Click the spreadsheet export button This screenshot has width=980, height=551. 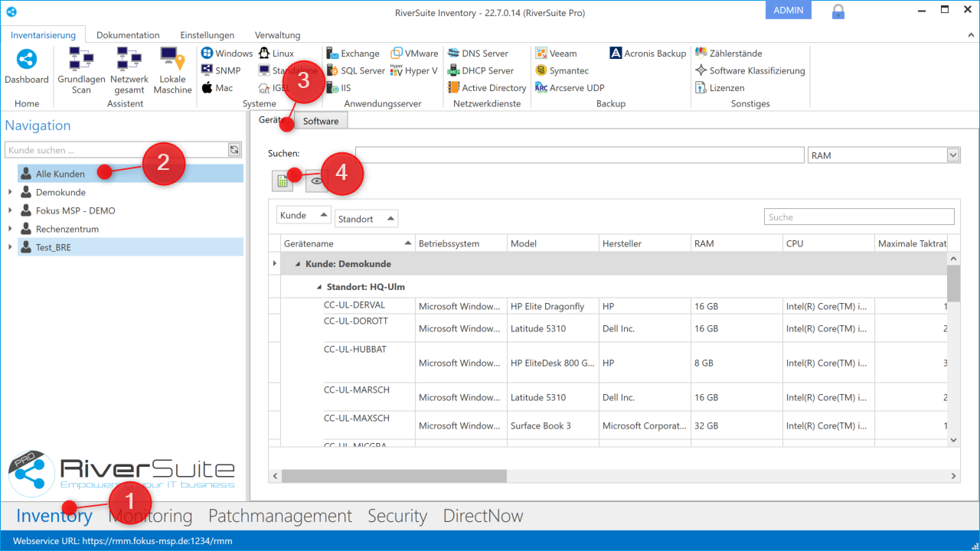(283, 181)
